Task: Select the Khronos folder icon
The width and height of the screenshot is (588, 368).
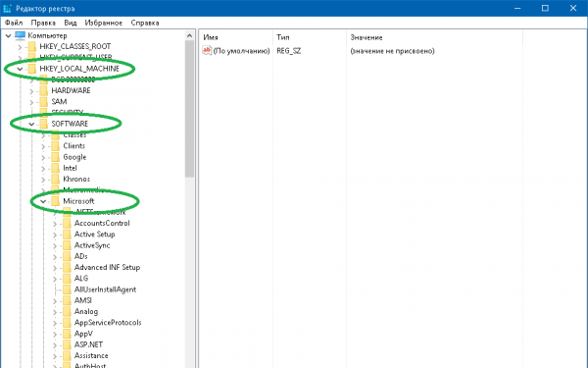Action: click(x=56, y=180)
